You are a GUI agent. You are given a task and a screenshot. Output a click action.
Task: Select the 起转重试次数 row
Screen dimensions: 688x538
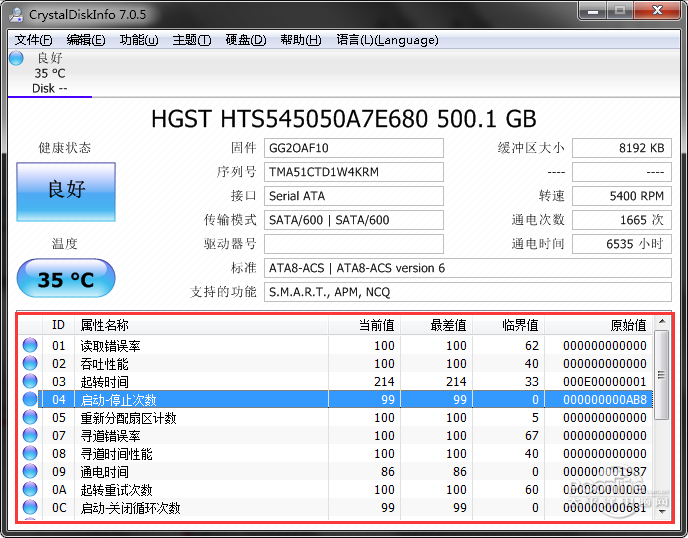click(x=336, y=489)
